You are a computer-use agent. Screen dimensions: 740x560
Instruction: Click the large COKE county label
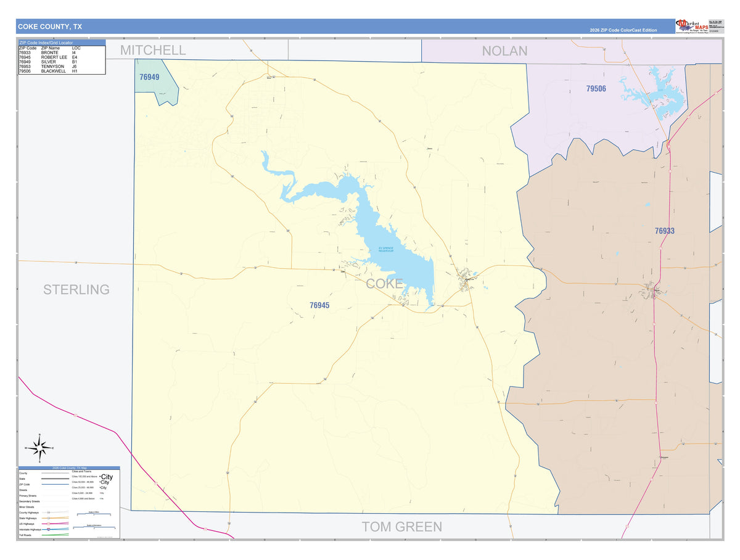click(x=385, y=284)
